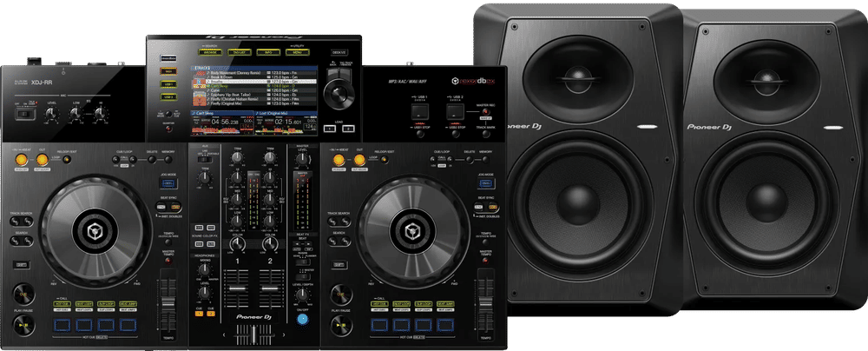Image resolution: width=868 pixels, height=351 pixels.
Task: Select BEAT LOOP pad mode on left deck
Action: pyautogui.click(x=83, y=304)
